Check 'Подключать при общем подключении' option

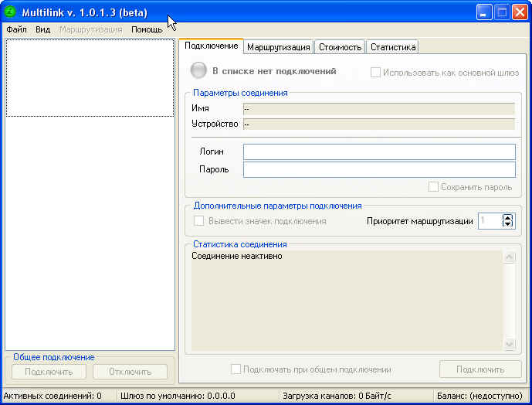[236, 369]
